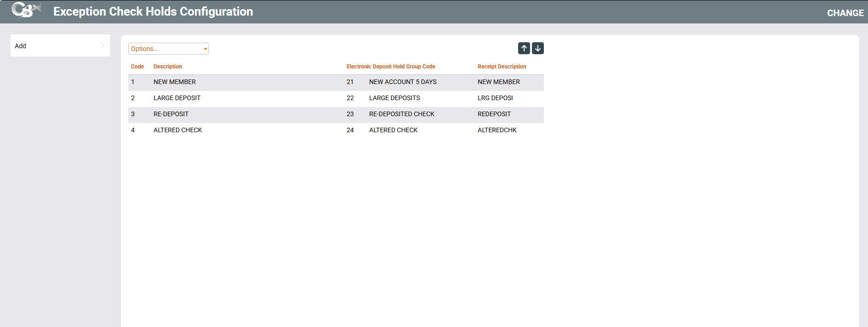
Task: Click NEW ACCOUNT 5 DAYS group cell
Action: (x=403, y=82)
